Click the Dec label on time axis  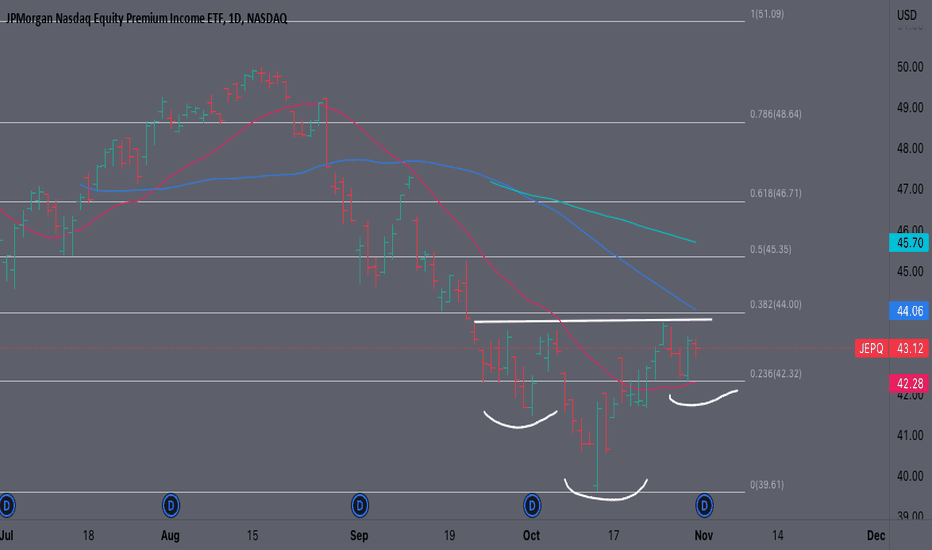(876, 535)
